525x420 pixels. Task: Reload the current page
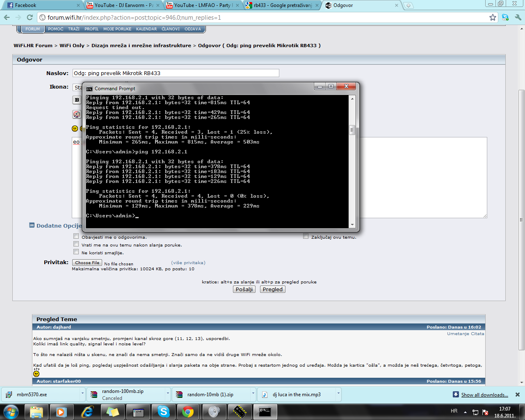click(x=30, y=18)
